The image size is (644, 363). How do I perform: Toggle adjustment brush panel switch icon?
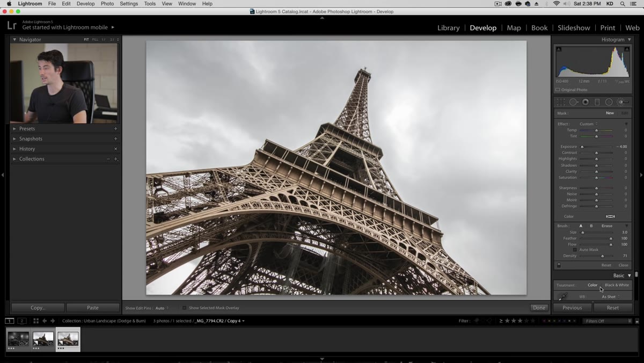coord(559,265)
